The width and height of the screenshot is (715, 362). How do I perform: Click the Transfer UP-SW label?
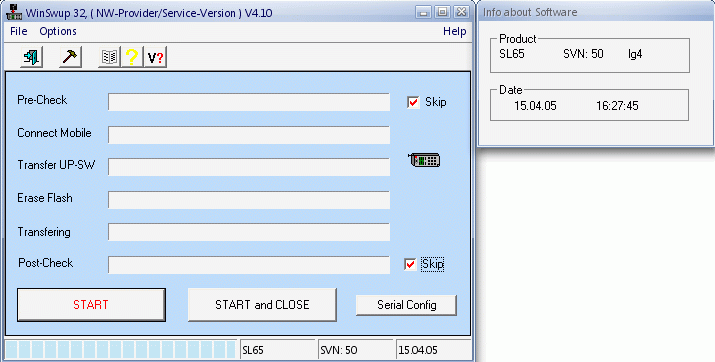point(56,165)
